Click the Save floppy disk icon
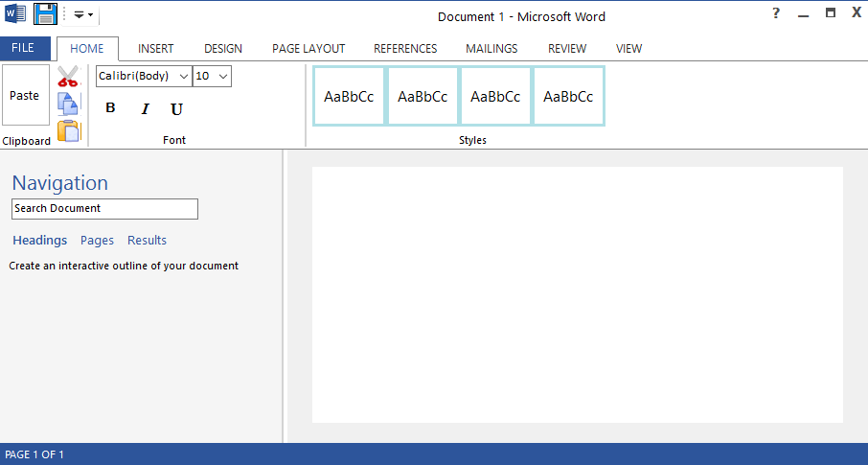 click(x=45, y=13)
